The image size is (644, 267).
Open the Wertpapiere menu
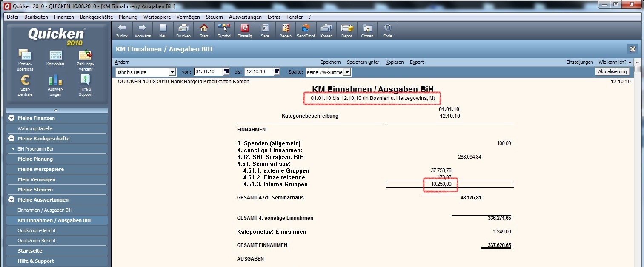point(157,17)
